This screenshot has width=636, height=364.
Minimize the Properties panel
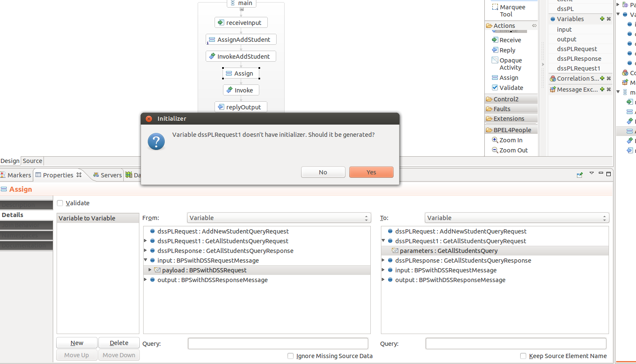(601, 174)
